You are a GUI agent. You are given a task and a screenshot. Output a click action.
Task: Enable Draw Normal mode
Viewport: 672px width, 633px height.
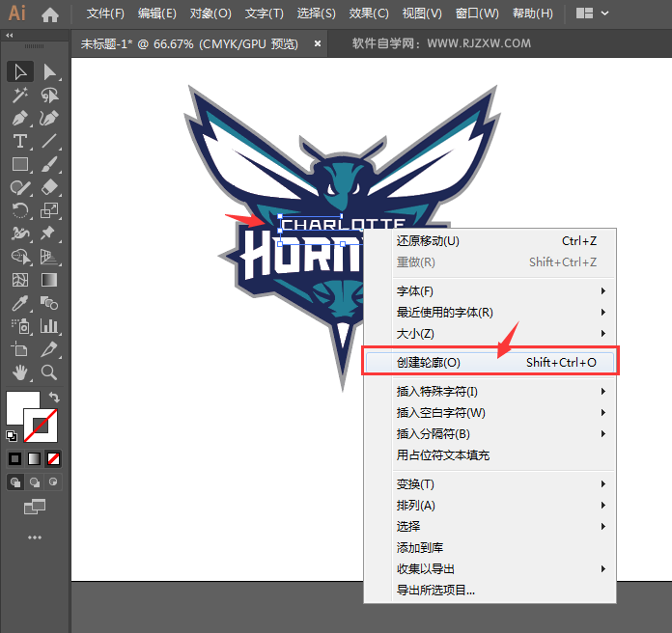point(15,482)
